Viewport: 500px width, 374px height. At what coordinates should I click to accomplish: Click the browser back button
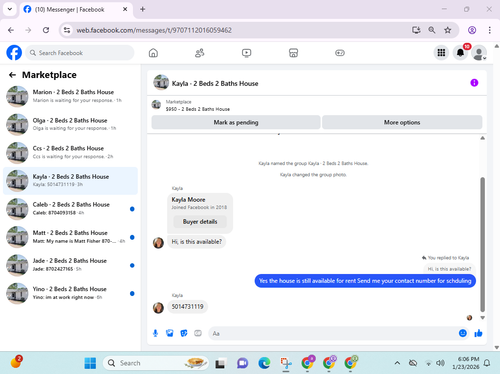pyautogui.click(x=11, y=30)
